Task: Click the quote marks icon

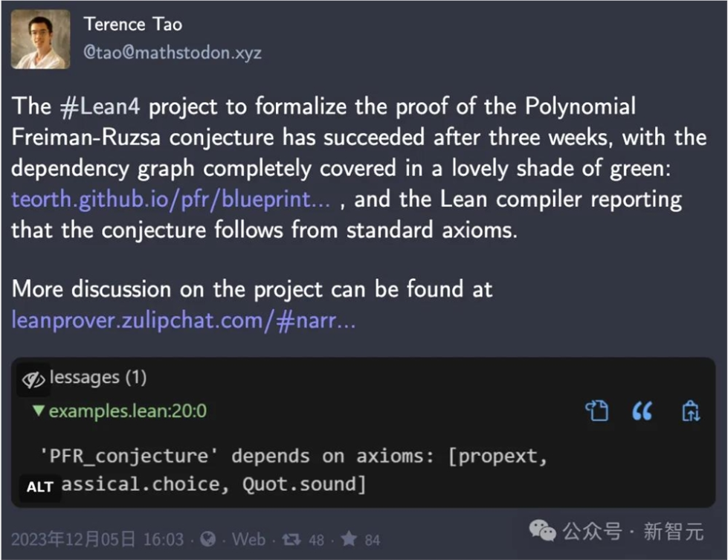Action: tap(642, 411)
